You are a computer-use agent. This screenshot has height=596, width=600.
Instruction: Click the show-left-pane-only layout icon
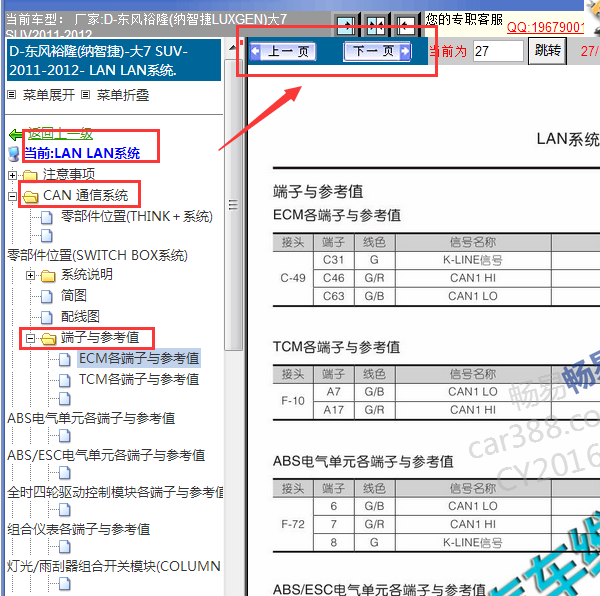click(346, 26)
